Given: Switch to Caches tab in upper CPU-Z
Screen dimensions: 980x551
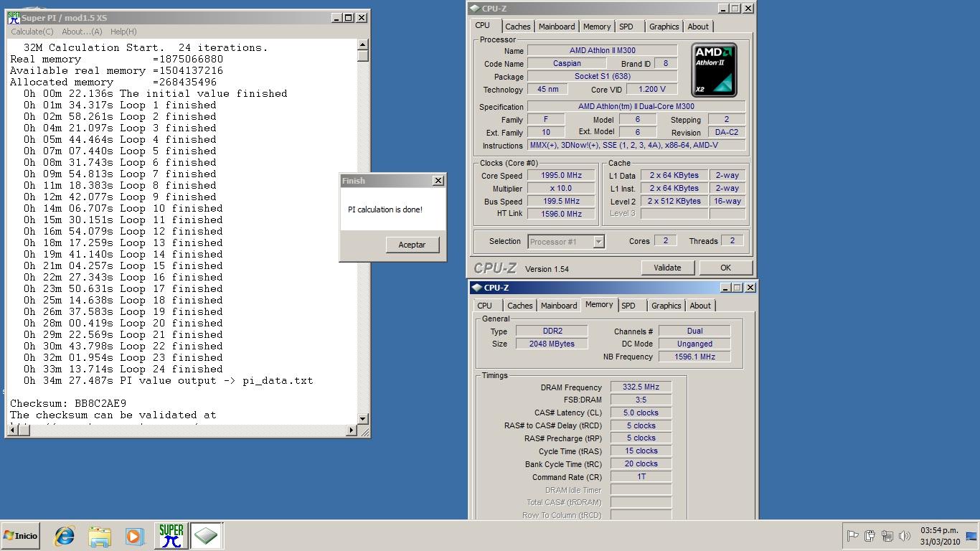Looking at the screenshot, I should pos(517,27).
